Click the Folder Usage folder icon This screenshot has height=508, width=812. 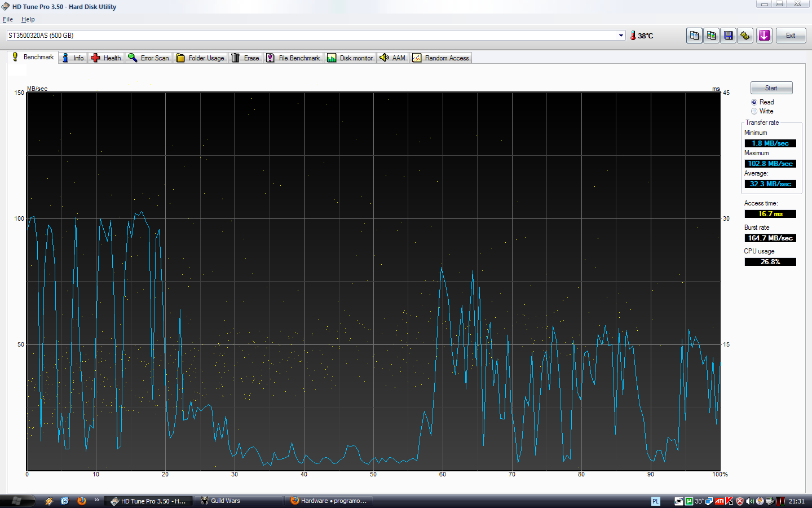point(180,58)
